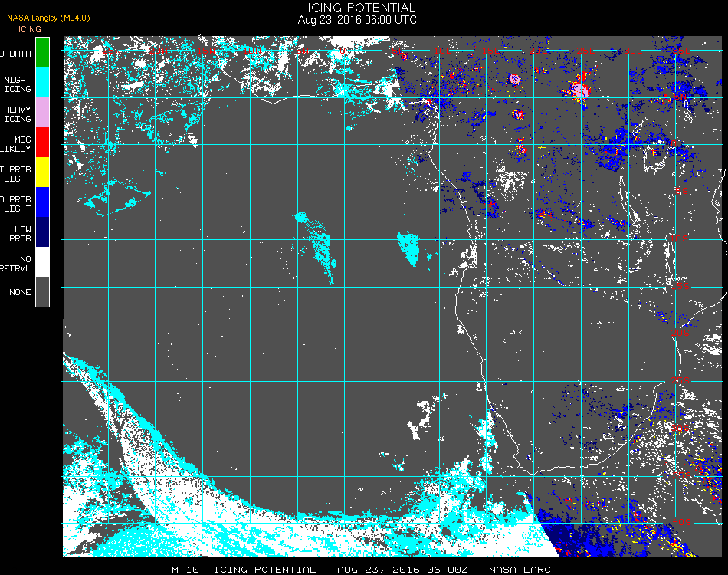This screenshot has width=728, height=575.
Task: Click the 30S latitude label
Action: click(x=680, y=428)
